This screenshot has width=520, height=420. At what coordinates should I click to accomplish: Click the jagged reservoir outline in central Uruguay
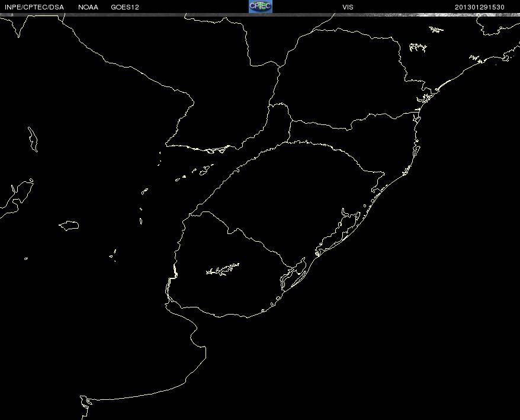[223, 270]
